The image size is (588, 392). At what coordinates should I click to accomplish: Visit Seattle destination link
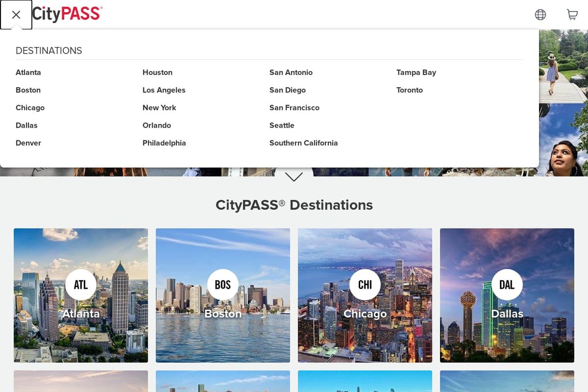282,125
